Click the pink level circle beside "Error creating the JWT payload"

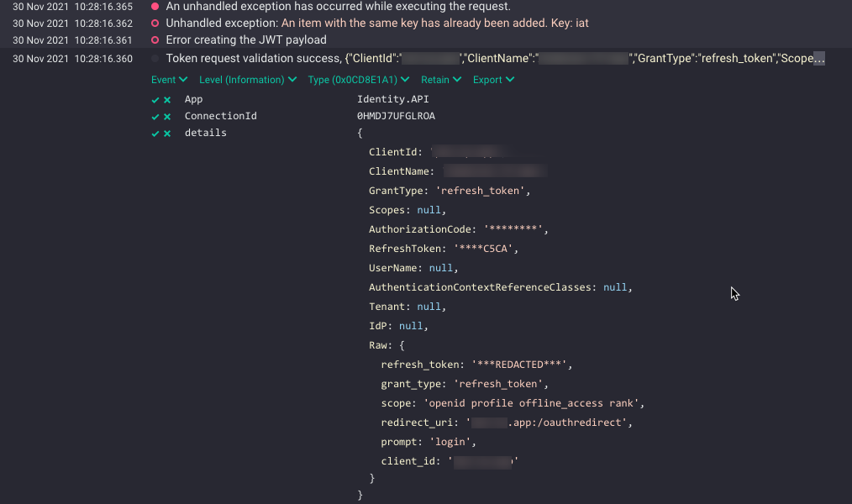pos(155,39)
